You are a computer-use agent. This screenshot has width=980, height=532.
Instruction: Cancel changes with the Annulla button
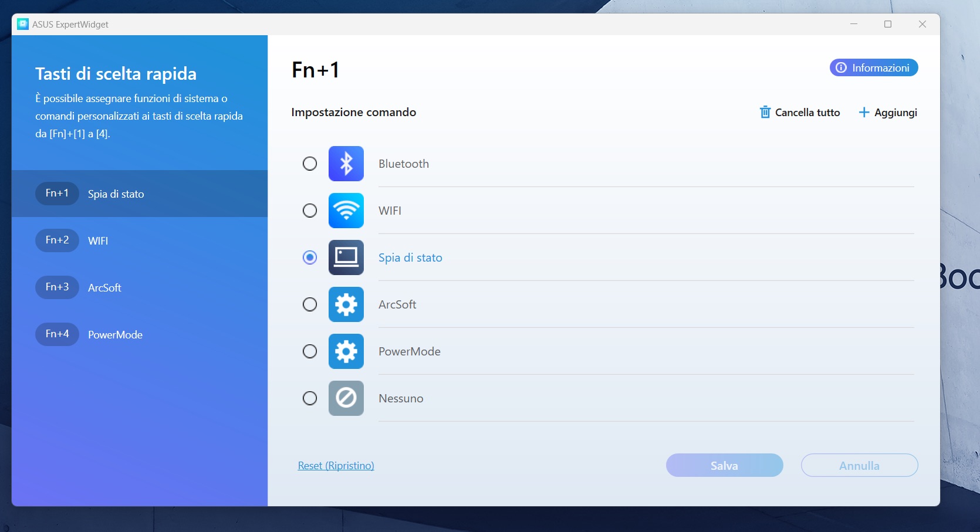(860, 465)
